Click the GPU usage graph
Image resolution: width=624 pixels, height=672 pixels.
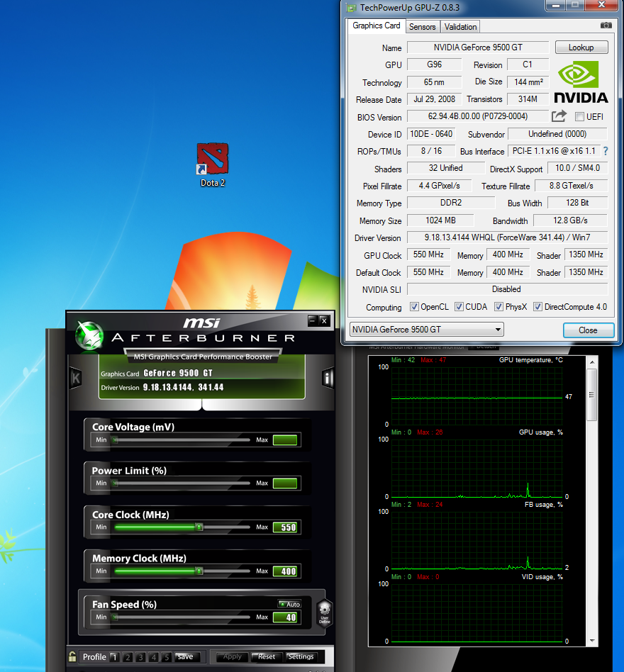(x=477, y=468)
